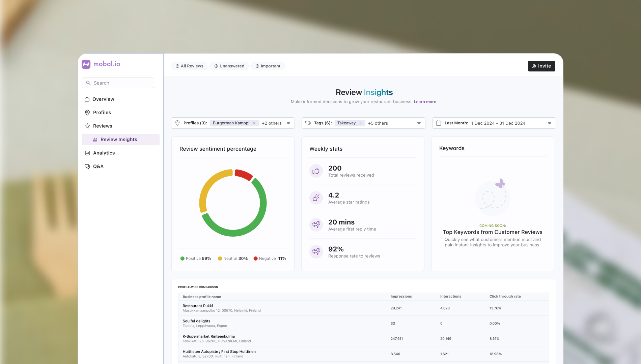Click the red segment of sentiment donut

[x=244, y=174]
